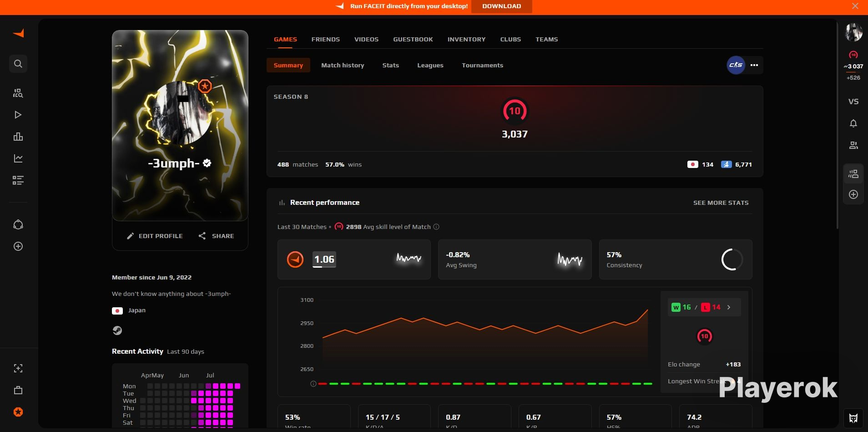Click the screen capture icon in sidebar
The width and height of the screenshot is (868, 432).
click(x=18, y=368)
